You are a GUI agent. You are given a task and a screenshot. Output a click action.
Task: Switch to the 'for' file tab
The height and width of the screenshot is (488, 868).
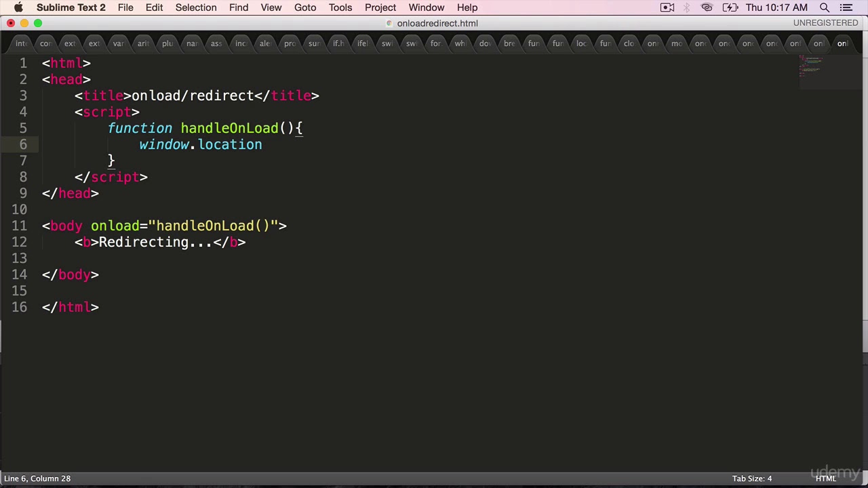point(435,43)
